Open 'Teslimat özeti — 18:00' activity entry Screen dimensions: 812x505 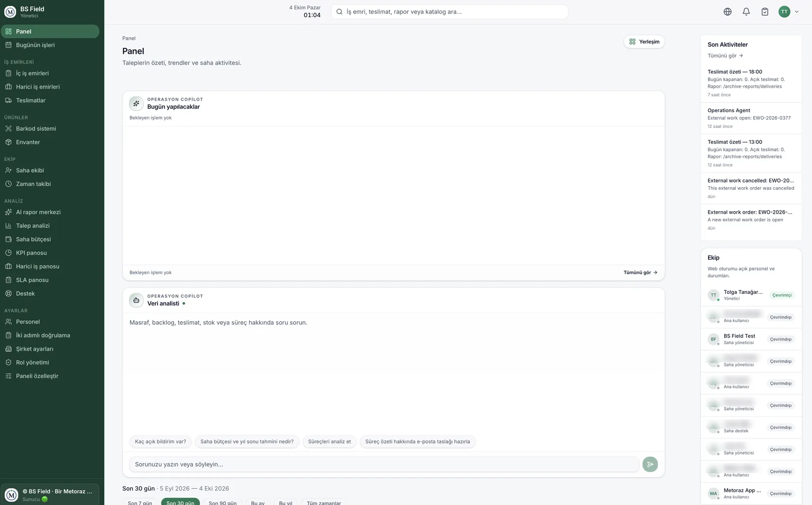pyautogui.click(x=751, y=83)
